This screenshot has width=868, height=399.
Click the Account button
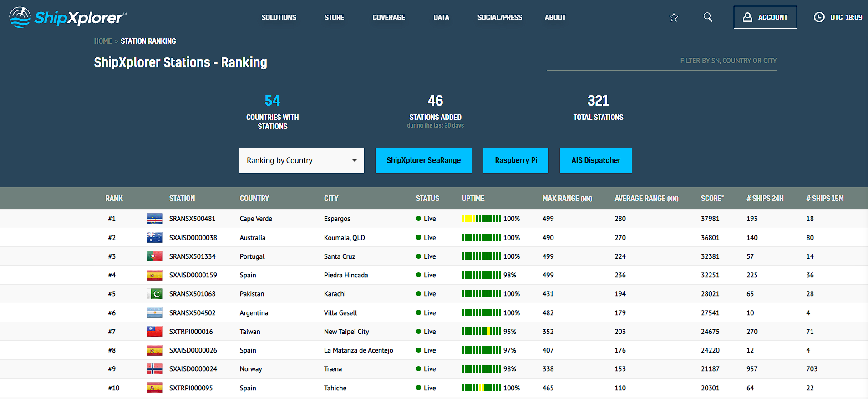point(765,17)
